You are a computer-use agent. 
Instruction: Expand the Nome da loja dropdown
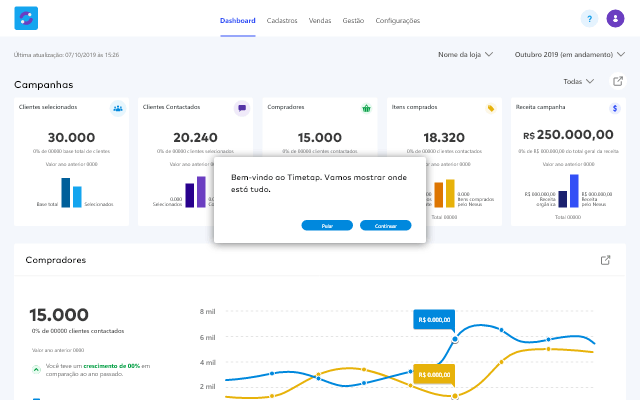click(466, 55)
